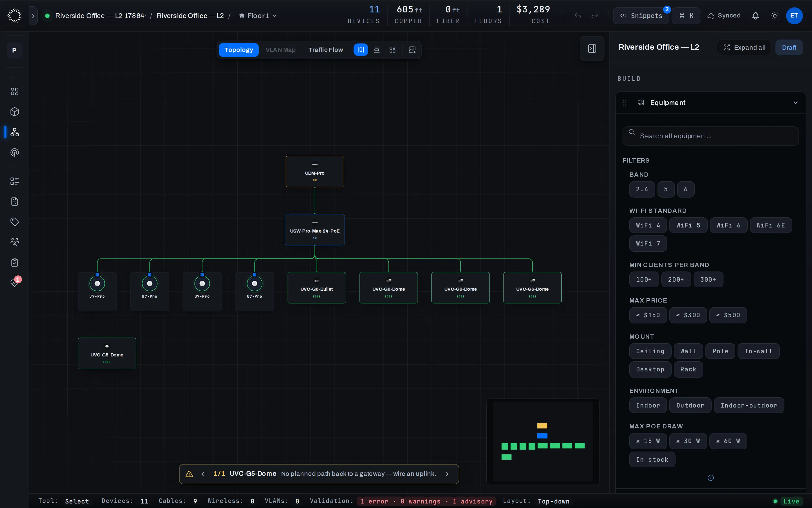Click the minimap thumbnail

point(542,441)
